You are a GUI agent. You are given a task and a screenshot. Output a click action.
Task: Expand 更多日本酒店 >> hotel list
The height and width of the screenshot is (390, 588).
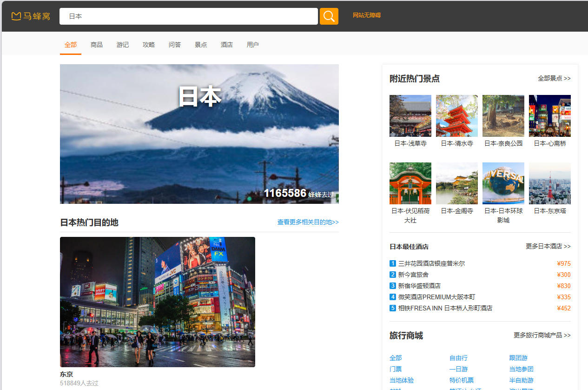click(548, 246)
